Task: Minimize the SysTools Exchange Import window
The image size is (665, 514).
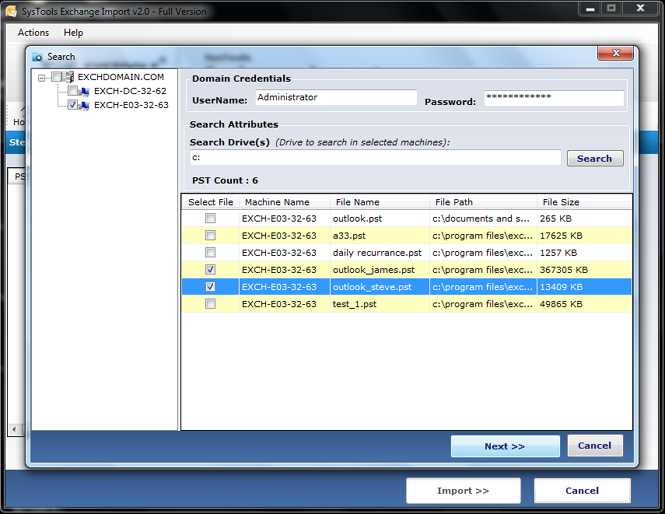Action: tap(590, 8)
